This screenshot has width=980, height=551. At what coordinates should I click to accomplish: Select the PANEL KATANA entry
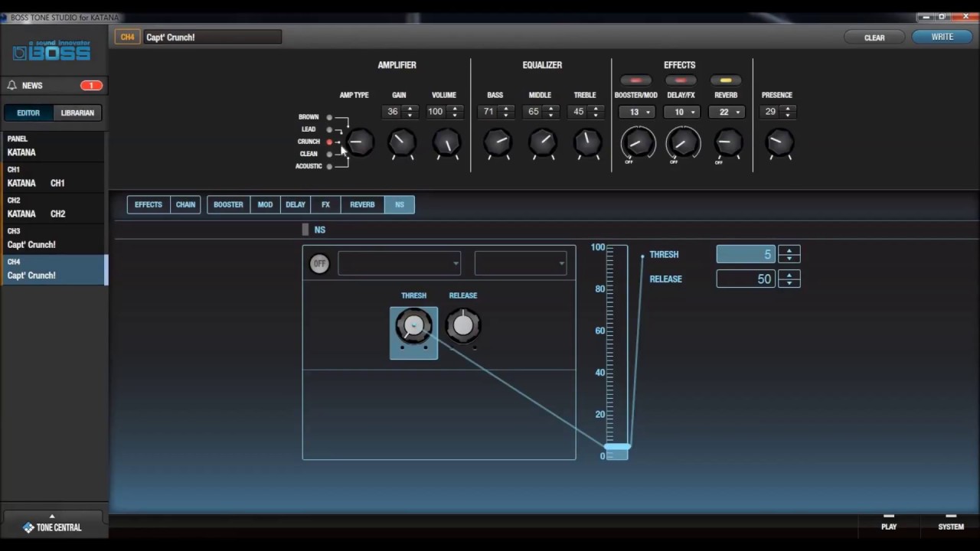click(54, 146)
